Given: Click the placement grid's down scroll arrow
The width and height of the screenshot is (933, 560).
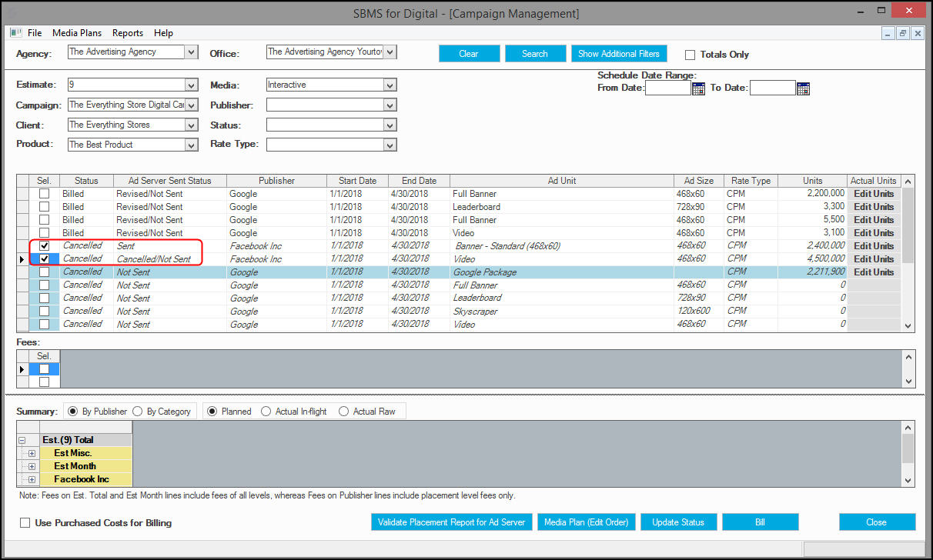Looking at the screenshot, I should (908, 326).
